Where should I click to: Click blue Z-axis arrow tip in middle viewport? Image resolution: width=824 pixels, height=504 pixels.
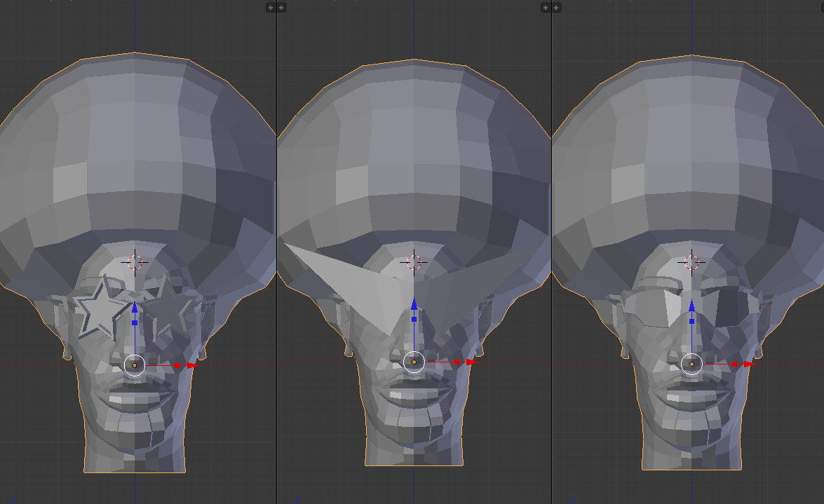click(x=414, y=302)
